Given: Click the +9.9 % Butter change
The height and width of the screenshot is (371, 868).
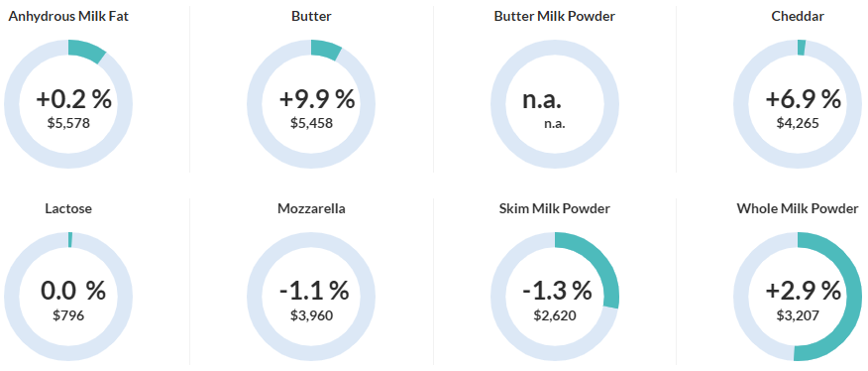Looking at the screenshot, I should click(317, 100).
